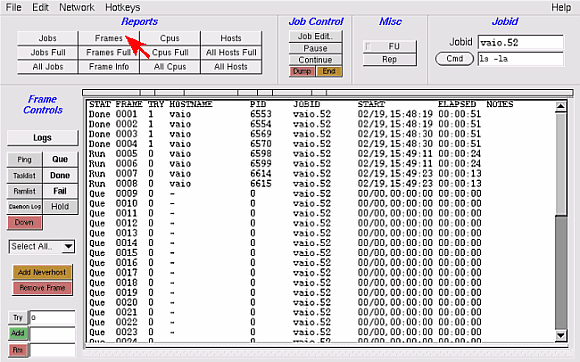Click the orange End button

tap(329, 71)
